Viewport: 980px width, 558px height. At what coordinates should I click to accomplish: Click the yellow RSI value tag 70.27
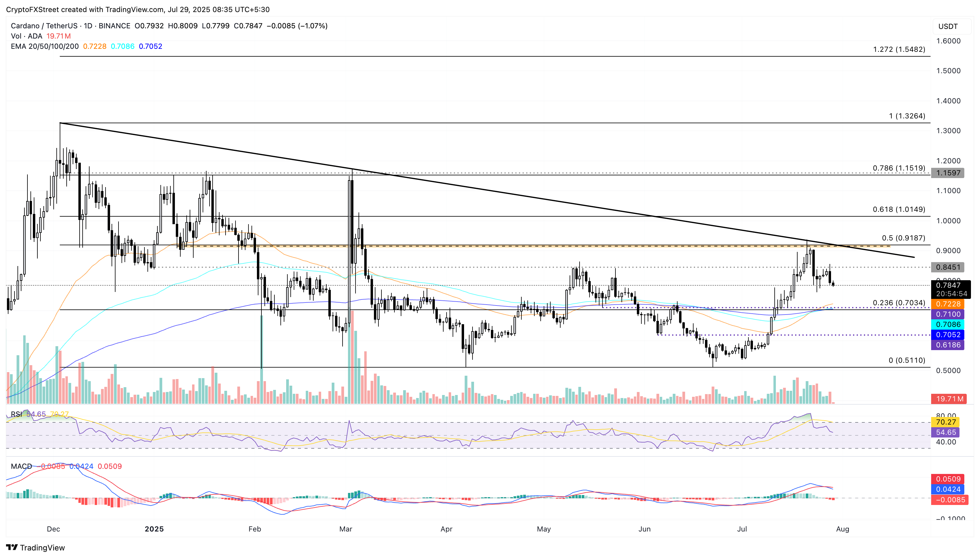click(946, 422)
